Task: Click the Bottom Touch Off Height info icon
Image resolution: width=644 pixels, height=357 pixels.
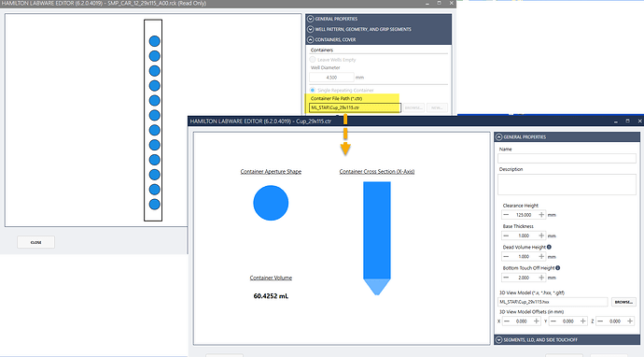Action: click(558, 267)
